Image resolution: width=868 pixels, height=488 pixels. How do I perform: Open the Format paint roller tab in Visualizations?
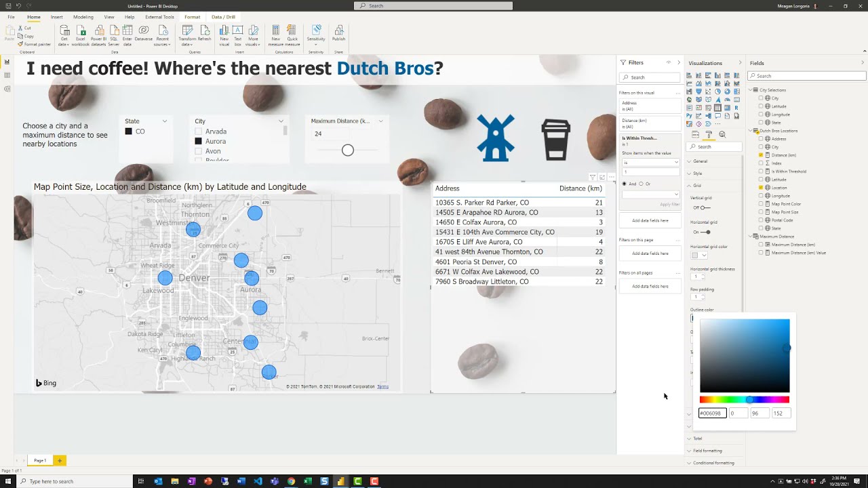point(709,135)
